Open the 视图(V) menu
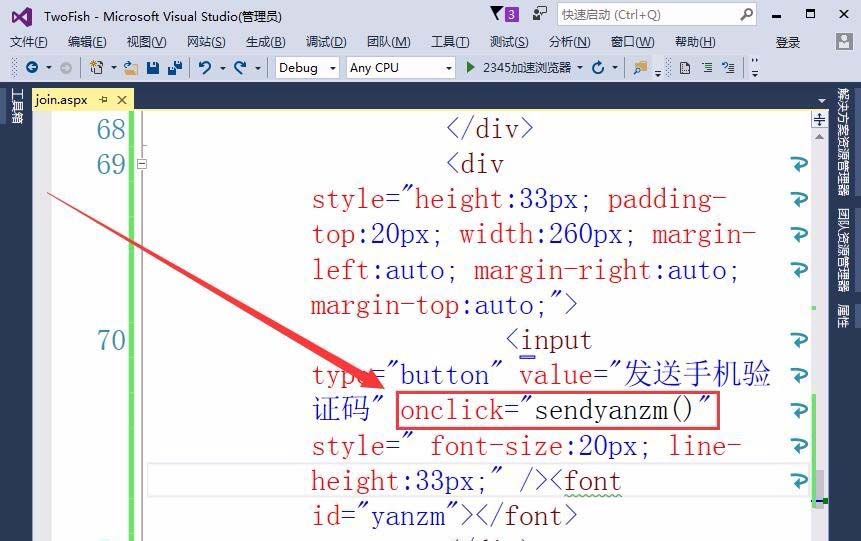The height and width of the screenshot is (541, 861). click(146, 42)
